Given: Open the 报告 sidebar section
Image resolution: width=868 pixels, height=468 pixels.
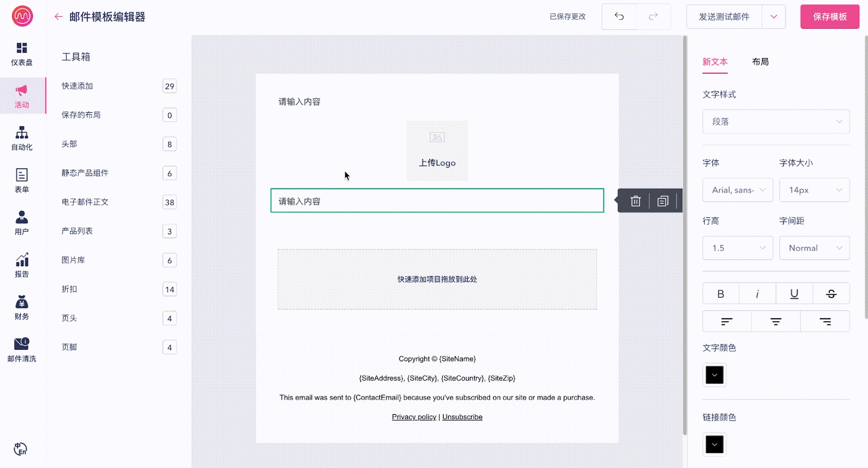Looking at the screenshot, I should (x=22, y=265).
